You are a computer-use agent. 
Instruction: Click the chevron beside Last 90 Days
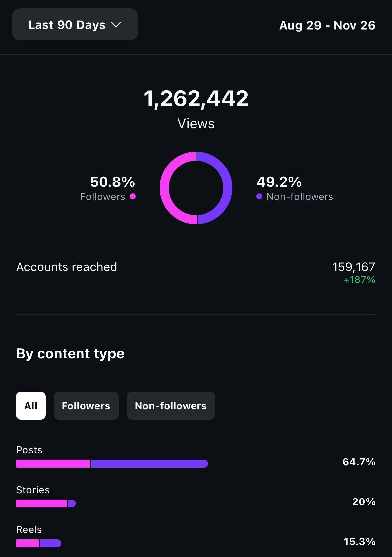tap(116, 25)
